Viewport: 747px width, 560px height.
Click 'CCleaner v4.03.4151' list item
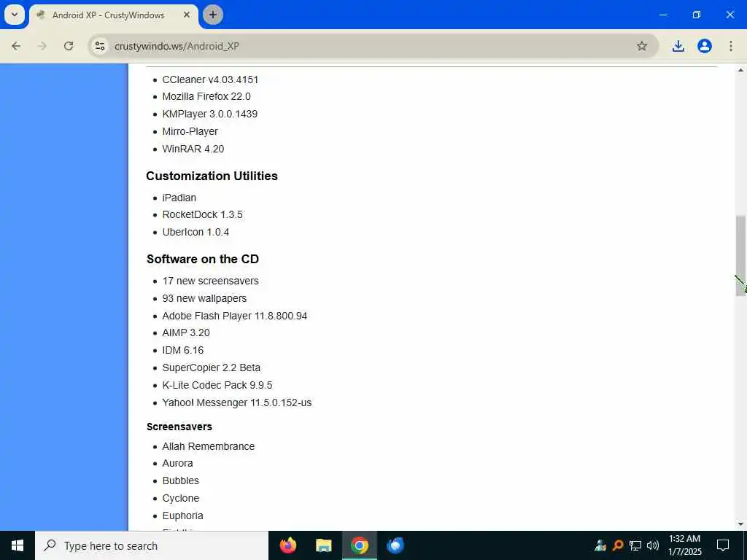coord(210,79)
